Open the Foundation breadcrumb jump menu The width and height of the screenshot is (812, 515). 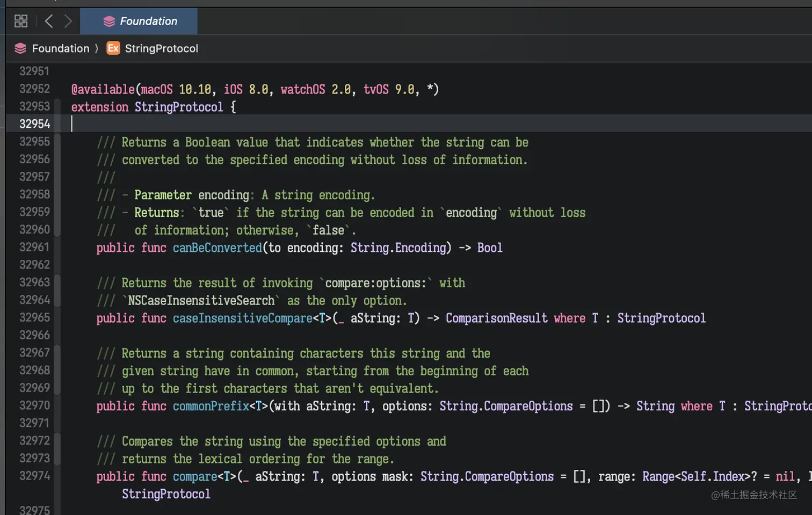click(61, 48)
